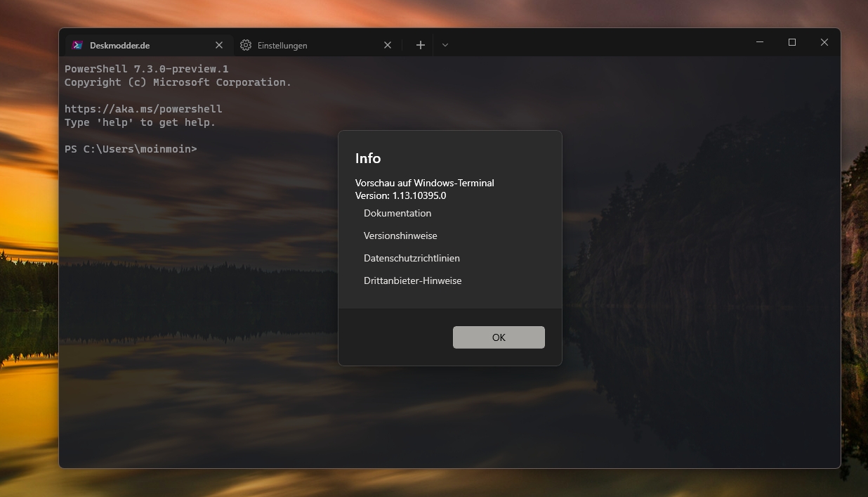Viewport: 868px width, 497px height.
Task: Click the version text 1.13.10395.0
Action: coord(419,195)
